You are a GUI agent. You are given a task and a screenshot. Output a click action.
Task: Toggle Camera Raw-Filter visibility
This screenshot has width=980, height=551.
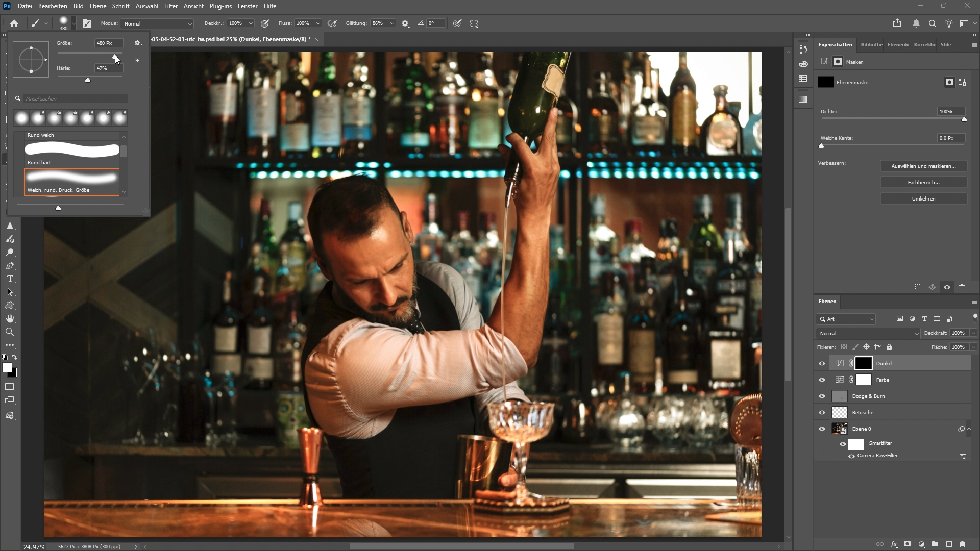pos(851,456)
